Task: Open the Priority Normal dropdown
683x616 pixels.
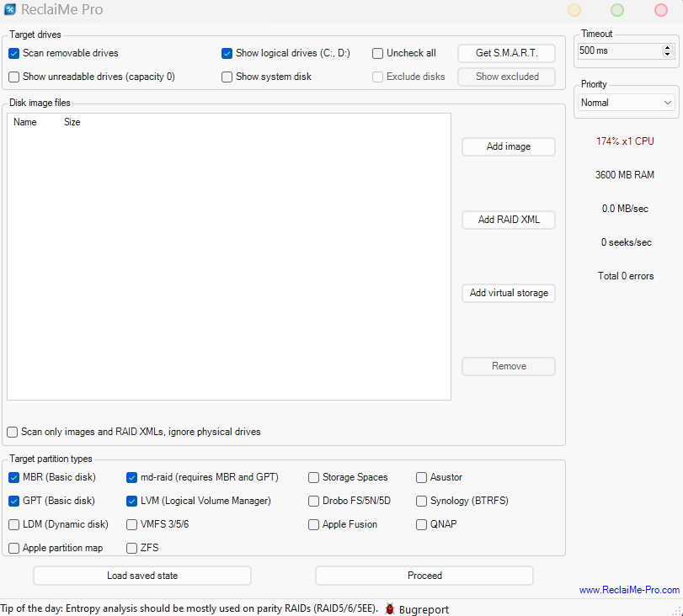Action: tap(626, 103)
